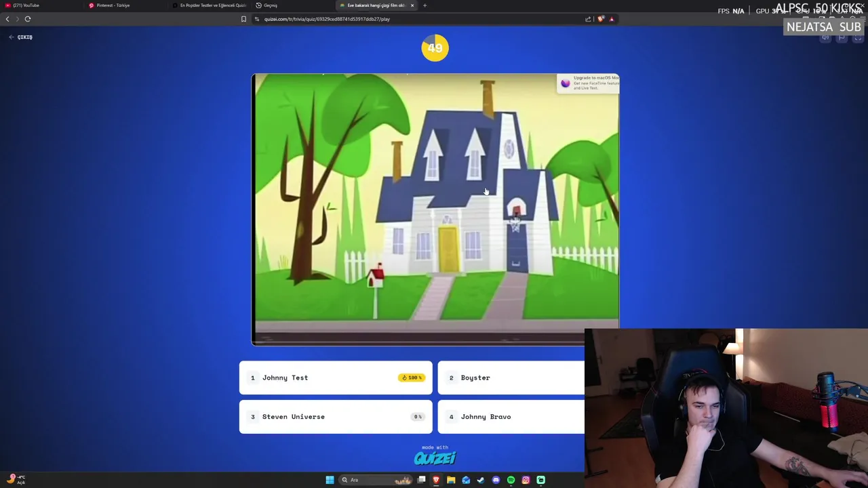The width and height of the screenshot is (868, 488).
Task: Go back in browser history
Action: (7, 19)
